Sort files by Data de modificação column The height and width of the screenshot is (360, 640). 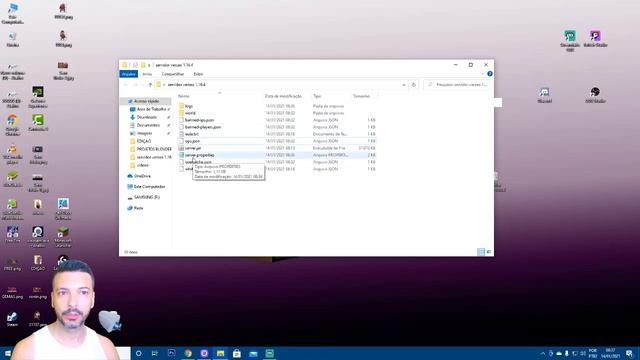(x=283, y=96)
